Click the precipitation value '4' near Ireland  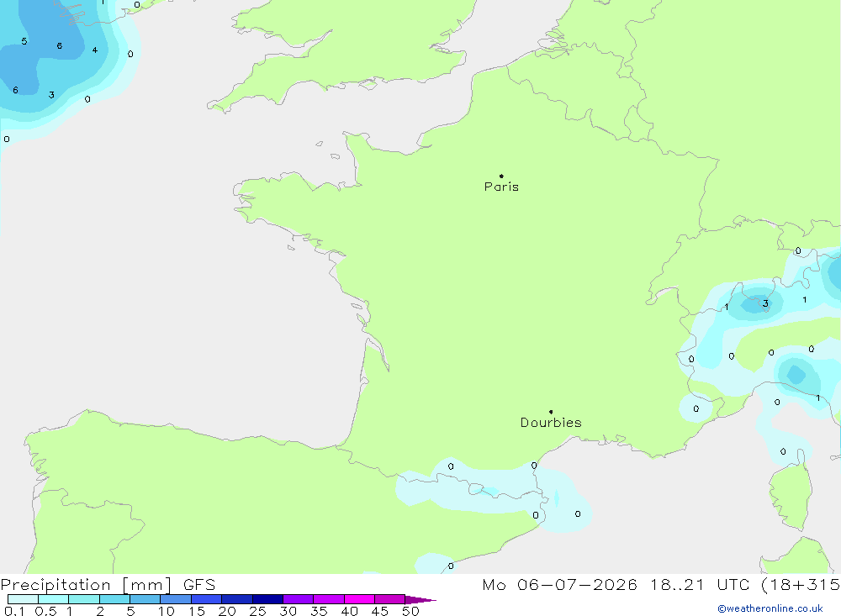click(95, 50)
